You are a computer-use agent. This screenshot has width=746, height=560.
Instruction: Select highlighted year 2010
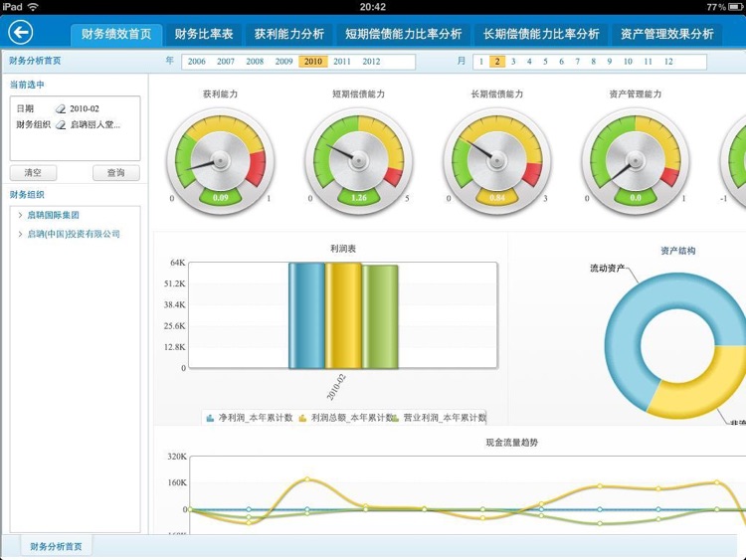[x=313, y=62]
